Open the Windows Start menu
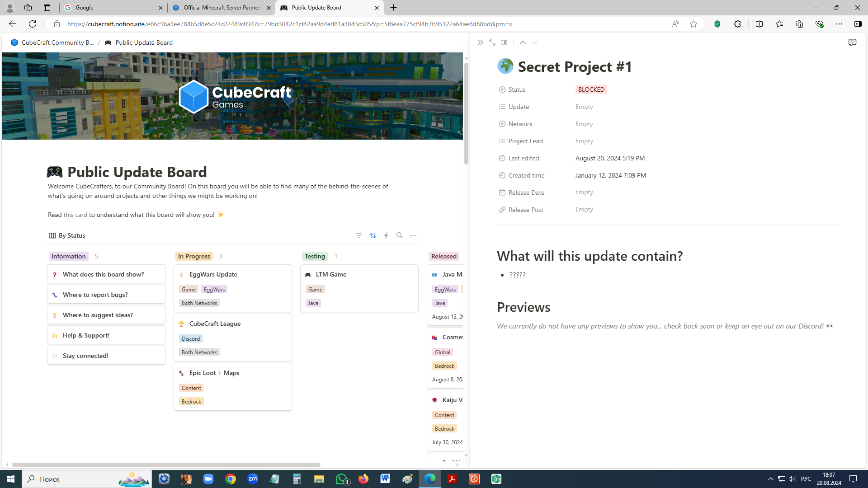Image resolution: width=868 pixels, height=488 pixels. point(11,479)
